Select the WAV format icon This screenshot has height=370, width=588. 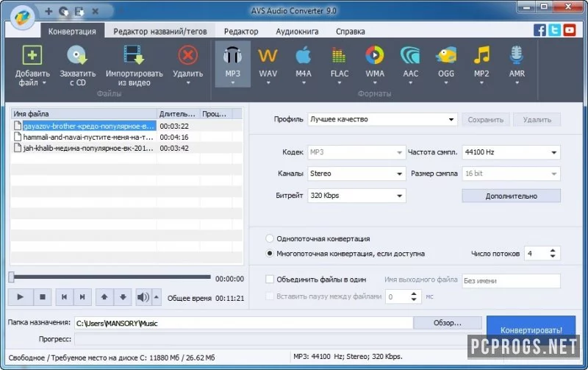(268, 56)
